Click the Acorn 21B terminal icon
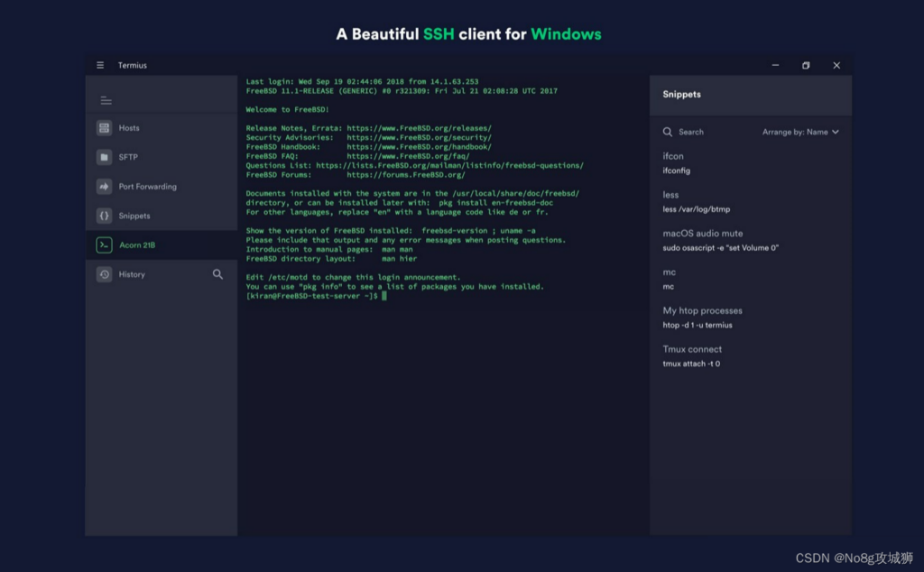This screenshot has width=924, height=572. [x=105, y=244]
